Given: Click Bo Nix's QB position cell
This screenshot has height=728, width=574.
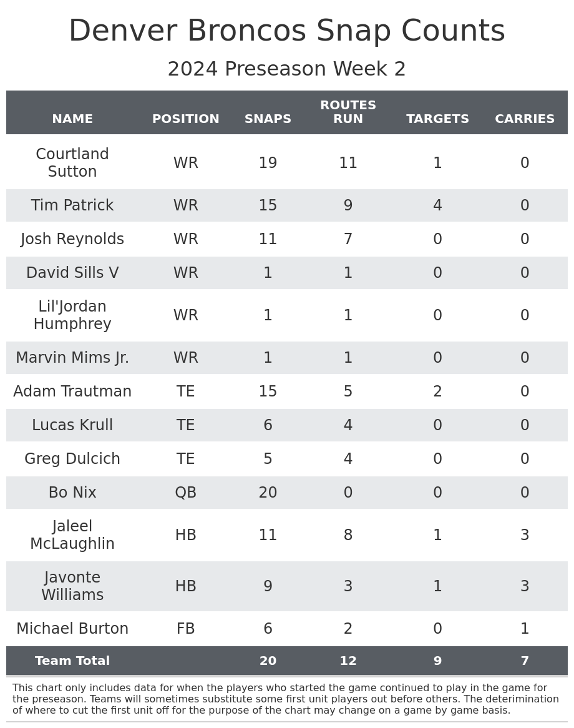Looking at the screenshot, I should pos(185,493).
